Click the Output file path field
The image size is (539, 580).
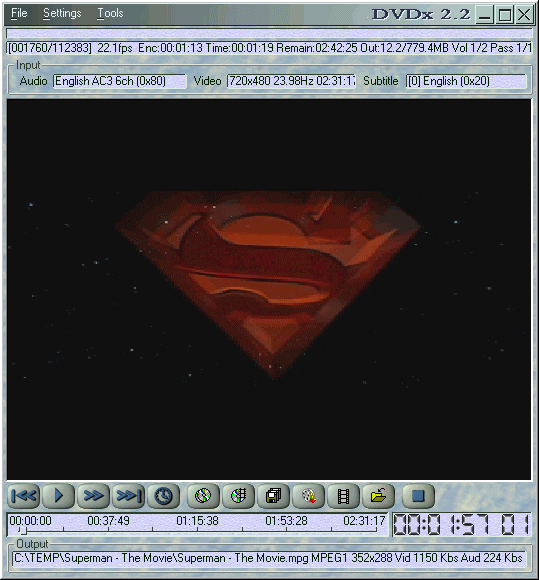pos(269,558)
